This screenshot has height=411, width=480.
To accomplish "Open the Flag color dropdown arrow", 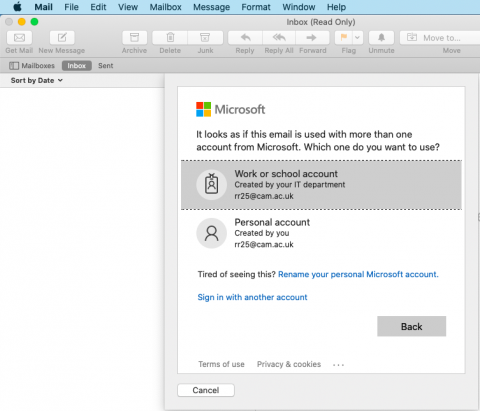I will click(358, 38).
